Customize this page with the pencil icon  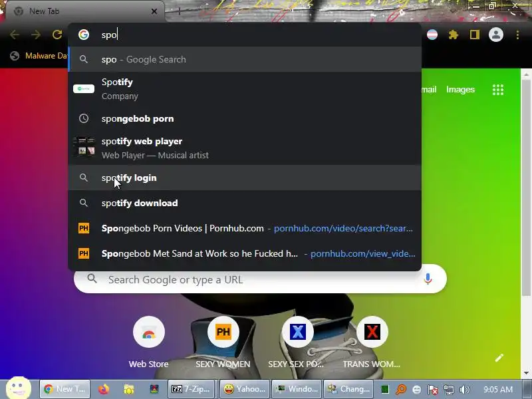pos(499,358)
